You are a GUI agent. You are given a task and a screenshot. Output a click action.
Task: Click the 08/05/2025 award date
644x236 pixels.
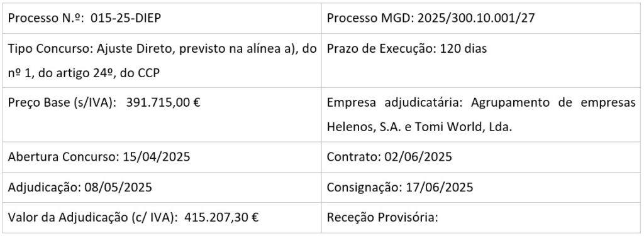click(118, 187)
